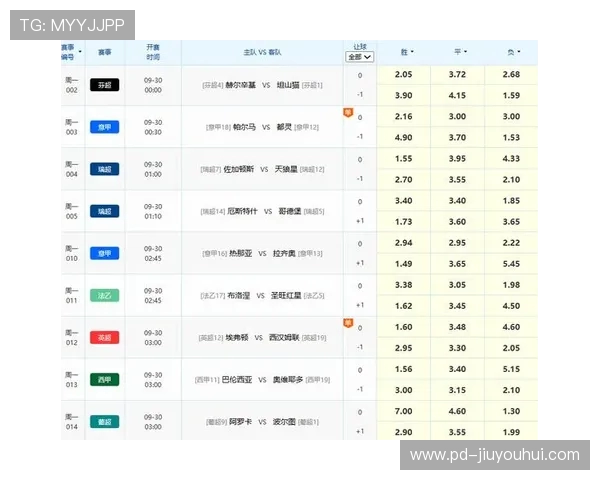
Task: Click the 瑞超 league badge in row 005
Action: click(104, 211)
